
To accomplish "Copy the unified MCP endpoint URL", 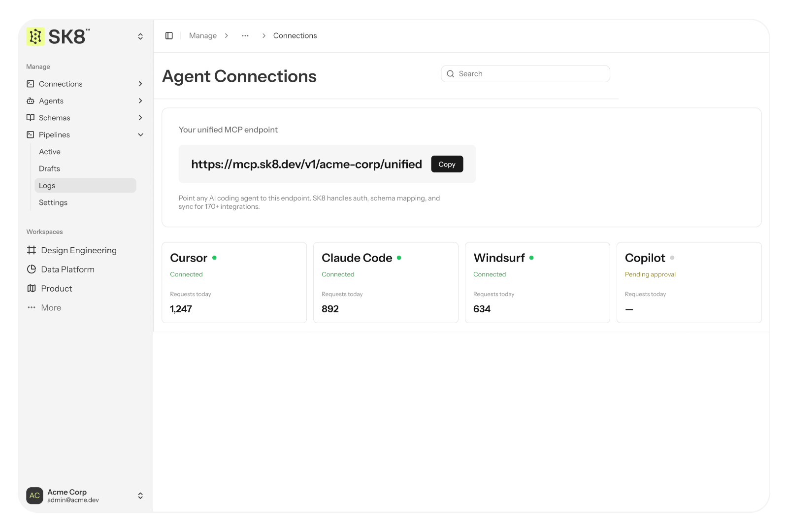I will coord(446,164).
